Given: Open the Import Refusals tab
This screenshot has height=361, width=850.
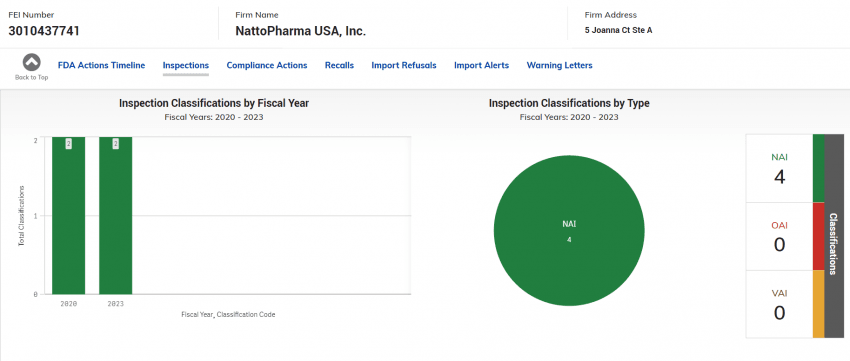Looking at the screenshot, I should (x=404, y=66).
